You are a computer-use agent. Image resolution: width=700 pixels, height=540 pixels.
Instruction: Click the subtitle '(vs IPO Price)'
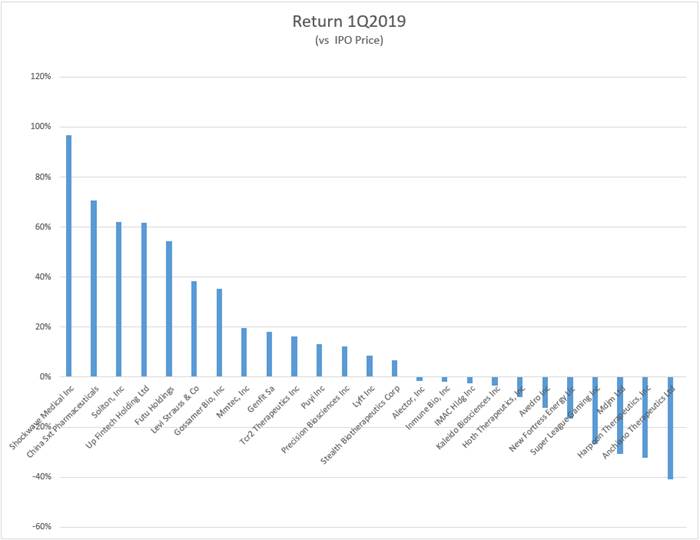(x=349, y=41)
